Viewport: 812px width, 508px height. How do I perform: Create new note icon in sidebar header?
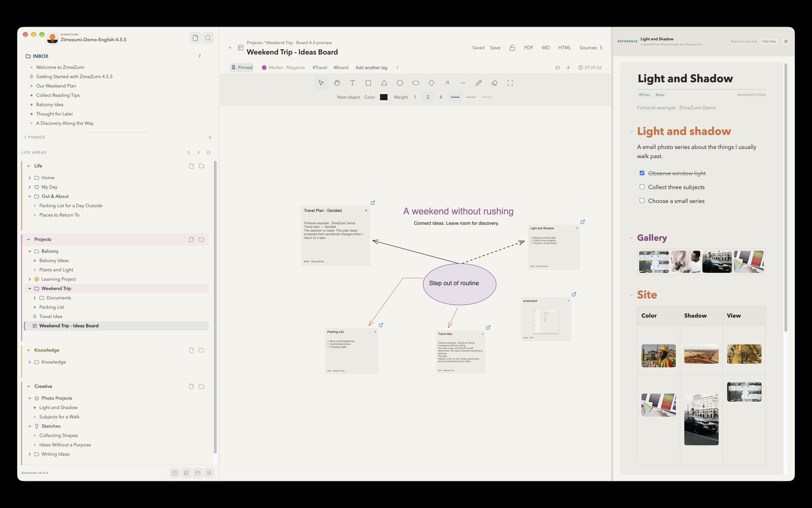click(x=195, y=38)
